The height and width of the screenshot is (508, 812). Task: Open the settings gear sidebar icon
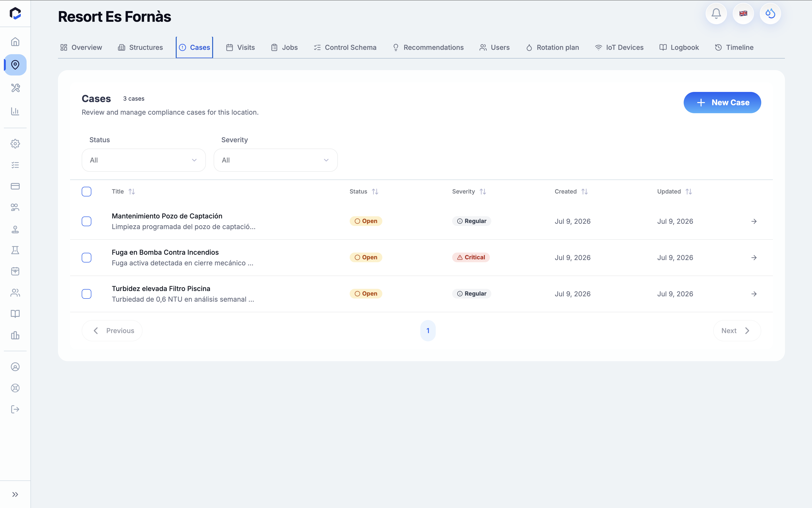(15, 144)
